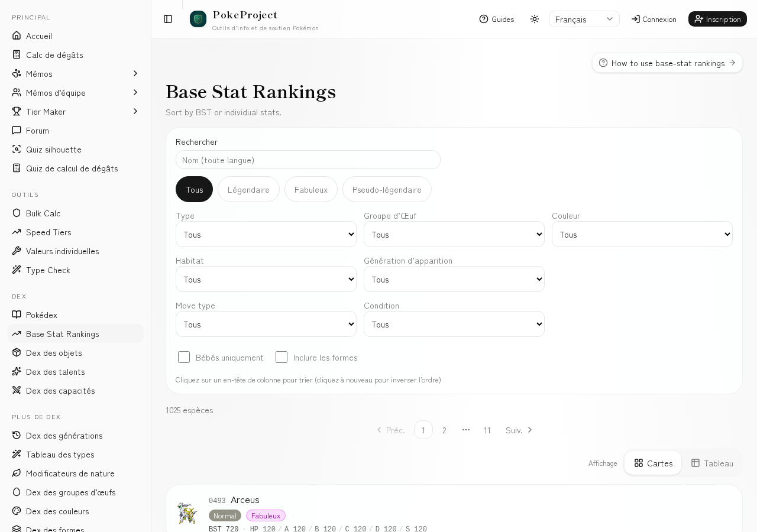Click the Rechercher name search field
Viewport: 757px width, 532px height.
click(308, 160)
